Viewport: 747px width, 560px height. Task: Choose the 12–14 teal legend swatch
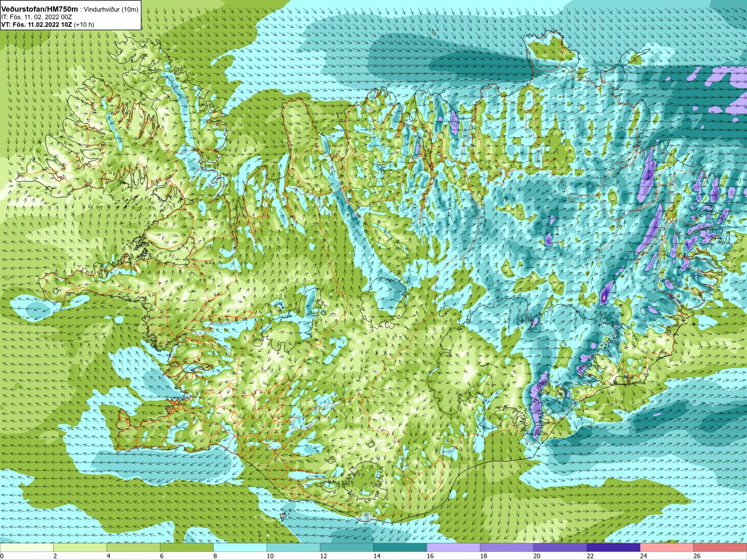pyautogui.click(x=347, y=548)
